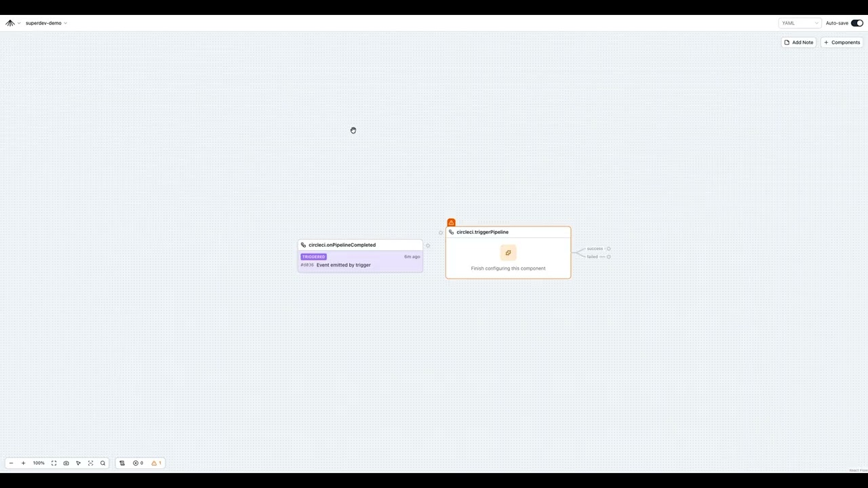Click the CircleCI icon on triggerPipeline node

pyautogui.click(x=451, y=232)
